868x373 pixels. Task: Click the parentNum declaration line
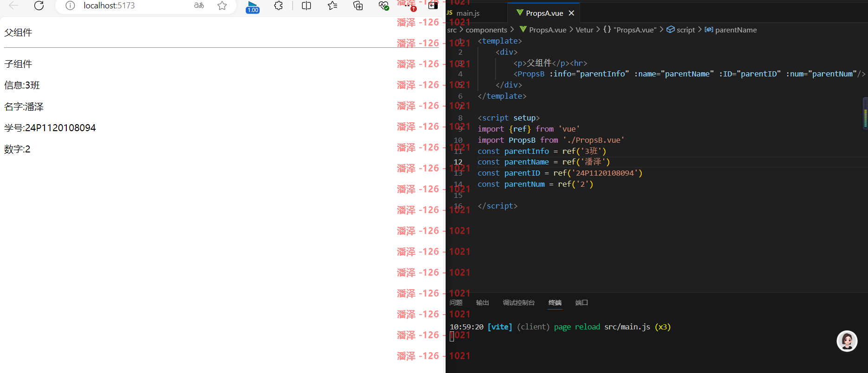(536, 184)
